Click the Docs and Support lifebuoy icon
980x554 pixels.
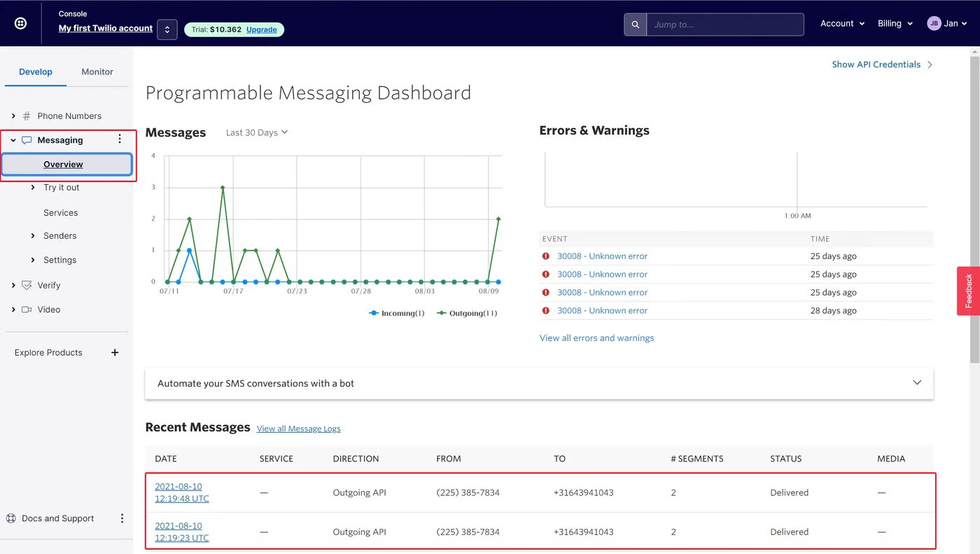[x=11, y=518]
